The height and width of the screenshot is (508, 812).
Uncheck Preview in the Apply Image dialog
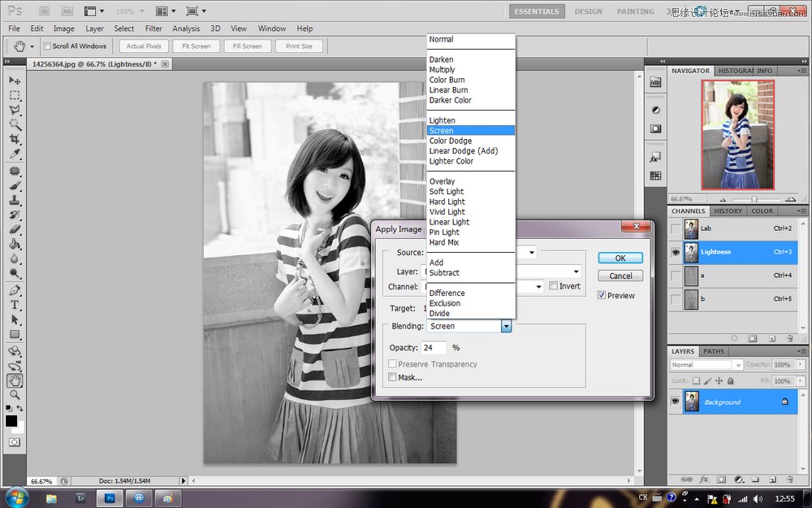[603, 295]
